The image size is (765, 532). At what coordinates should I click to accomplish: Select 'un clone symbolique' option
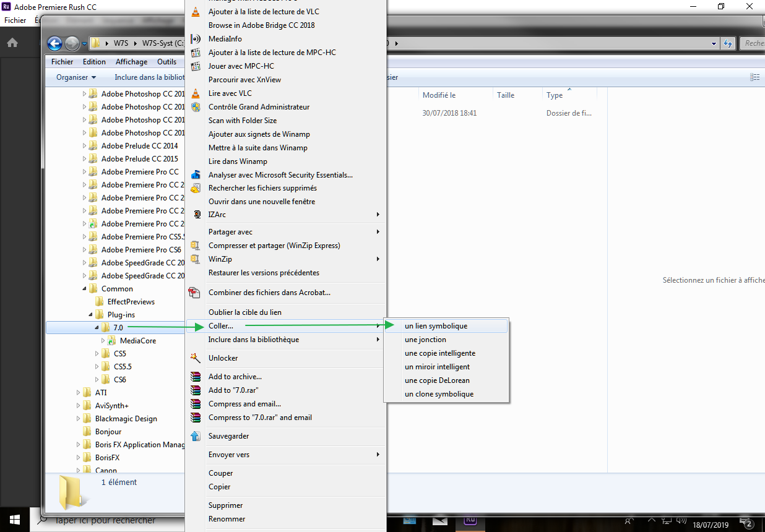(x=446, y=394)
